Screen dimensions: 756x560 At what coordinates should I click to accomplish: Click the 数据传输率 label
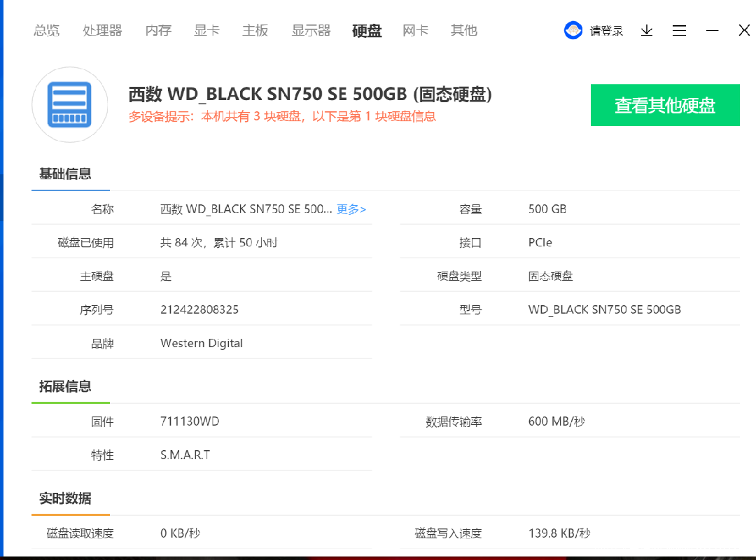(454, 422)
